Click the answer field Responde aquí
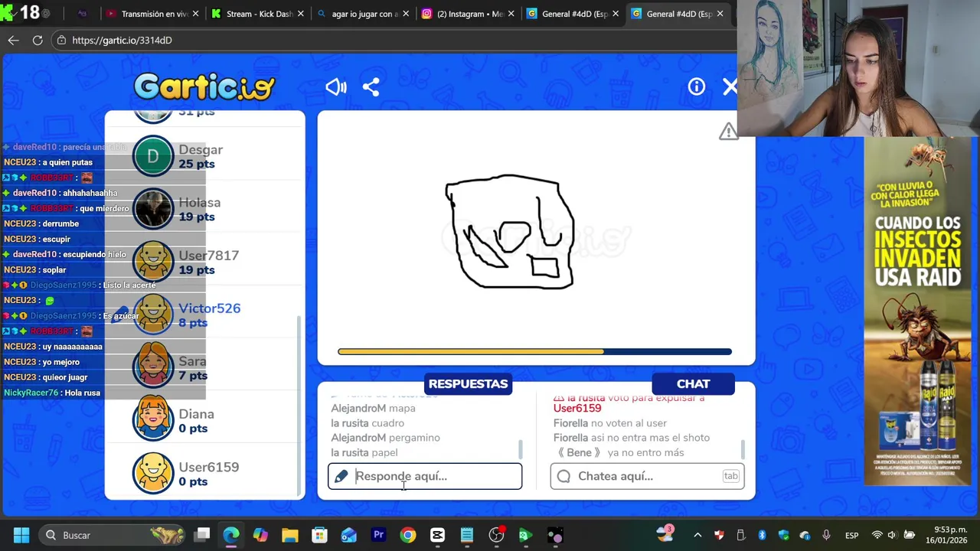This screenshot has height=551, width=980. pos(425,476)
